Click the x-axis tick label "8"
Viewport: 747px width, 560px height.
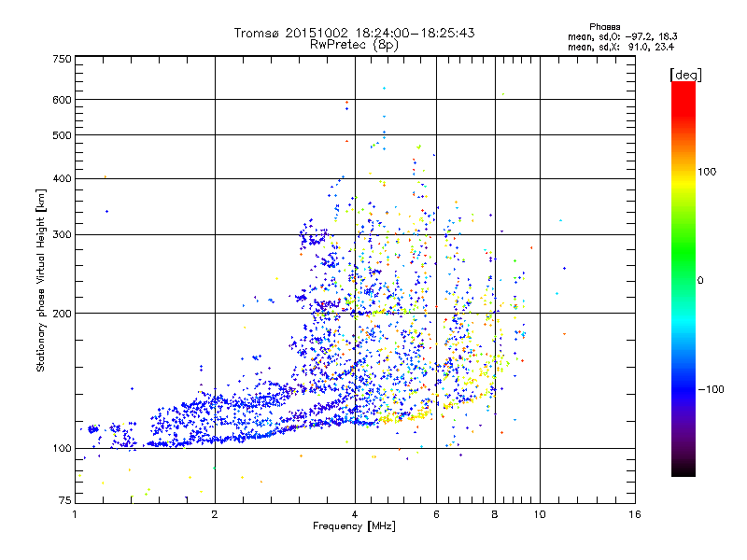495,514
